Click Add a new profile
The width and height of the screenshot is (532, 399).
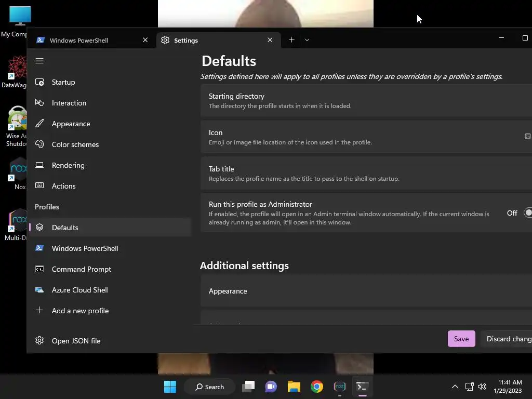pyautogui.click(x=110, y=311)
